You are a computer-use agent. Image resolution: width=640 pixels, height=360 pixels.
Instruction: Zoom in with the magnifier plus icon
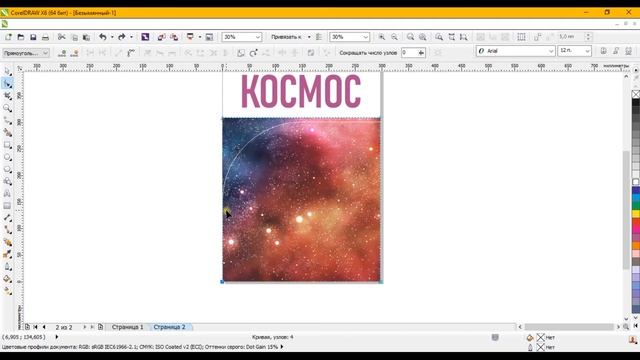point(382,37)
